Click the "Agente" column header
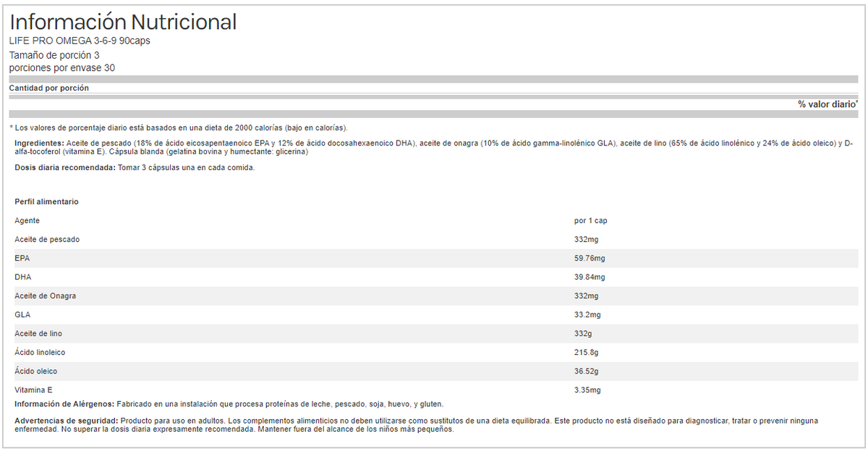The height and width of the screenshot is (454, 868). pos(27,220)
